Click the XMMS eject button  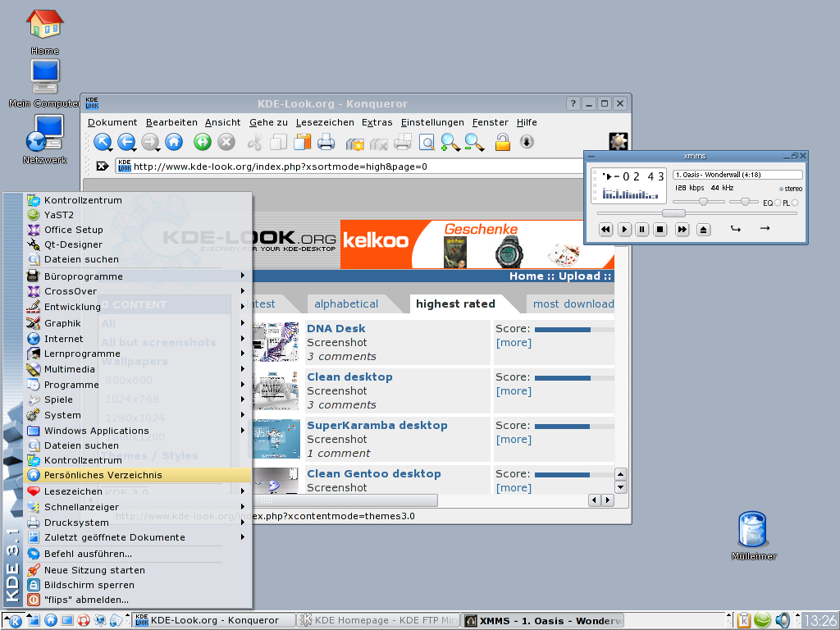point(703,230)
